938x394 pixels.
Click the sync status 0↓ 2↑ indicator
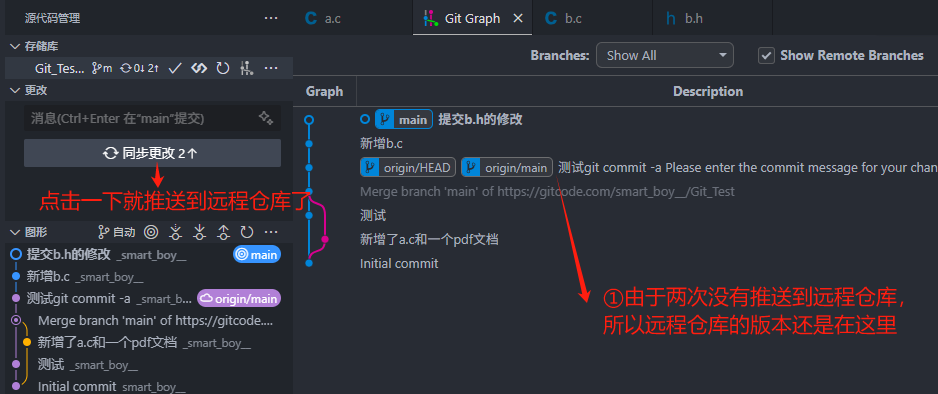(139, 68)
